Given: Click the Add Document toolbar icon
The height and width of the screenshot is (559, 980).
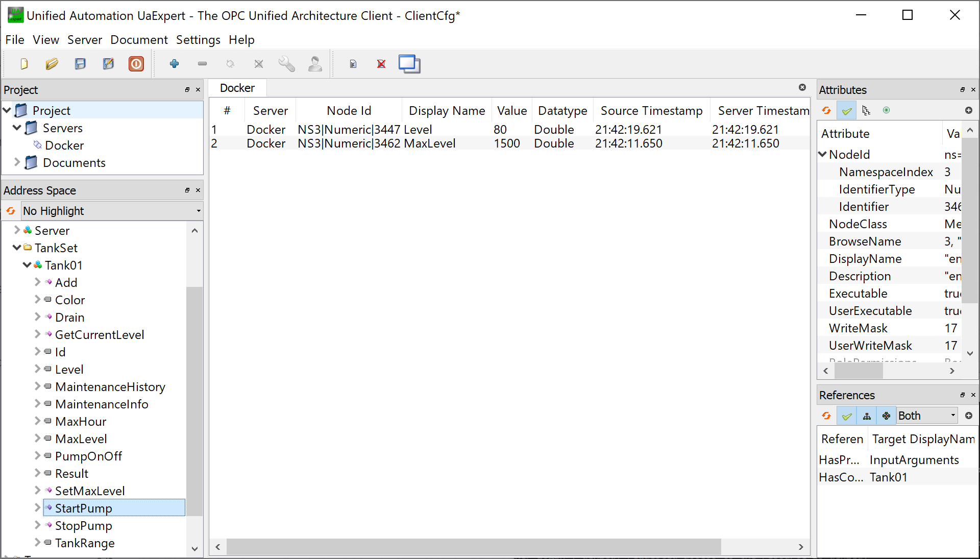Looking at the screenshot, I should 353,64.
